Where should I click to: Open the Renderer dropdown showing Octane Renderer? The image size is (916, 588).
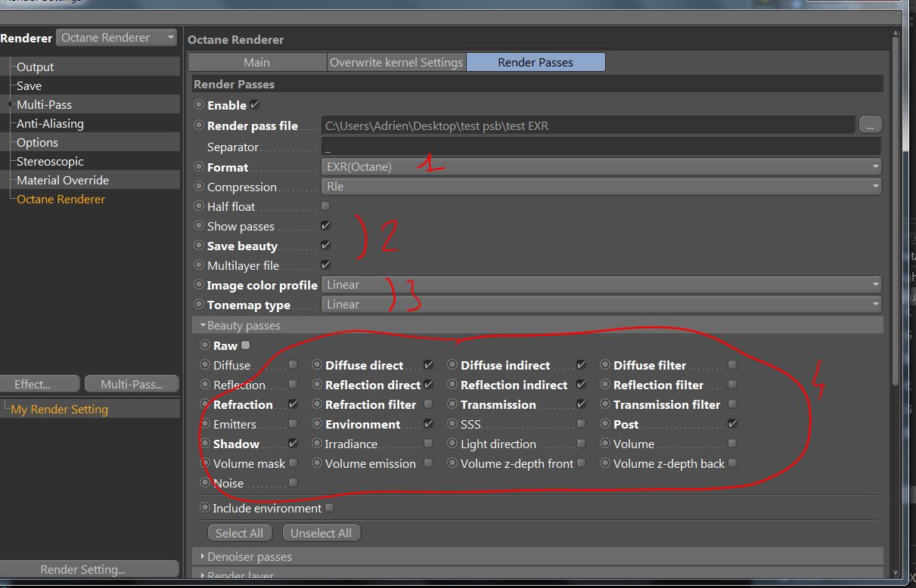tap(116, 38)
